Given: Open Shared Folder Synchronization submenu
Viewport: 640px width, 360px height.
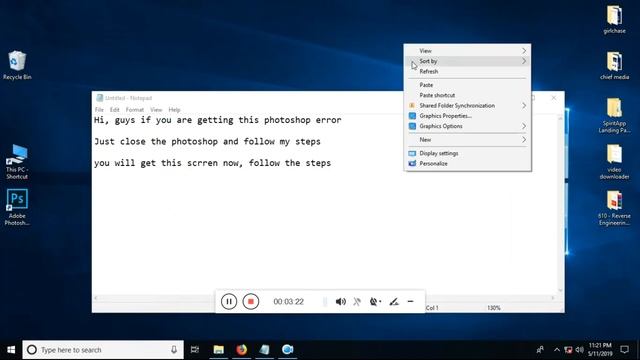Looking at the screenshot, I should coord(467,105).
